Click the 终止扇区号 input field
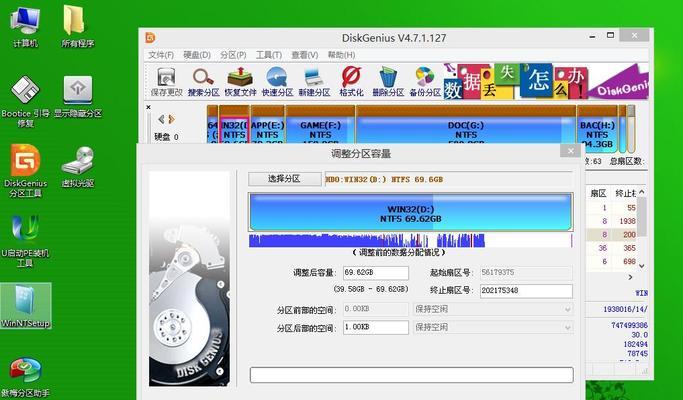683x400 pixels. (526, 291)
